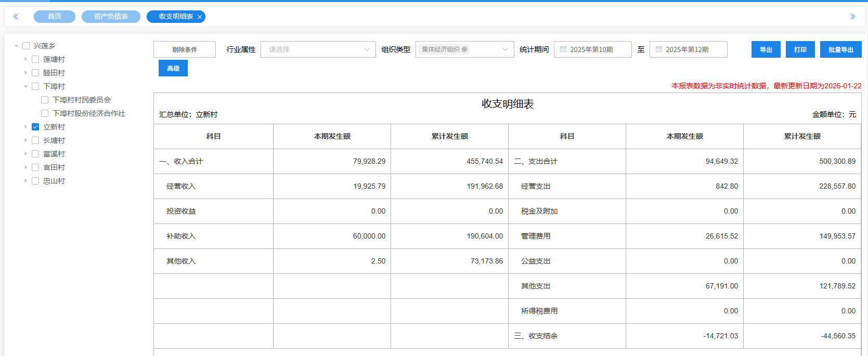Click the 打印 button
This screenshot has height=356, width=868.
coord(800,49)
